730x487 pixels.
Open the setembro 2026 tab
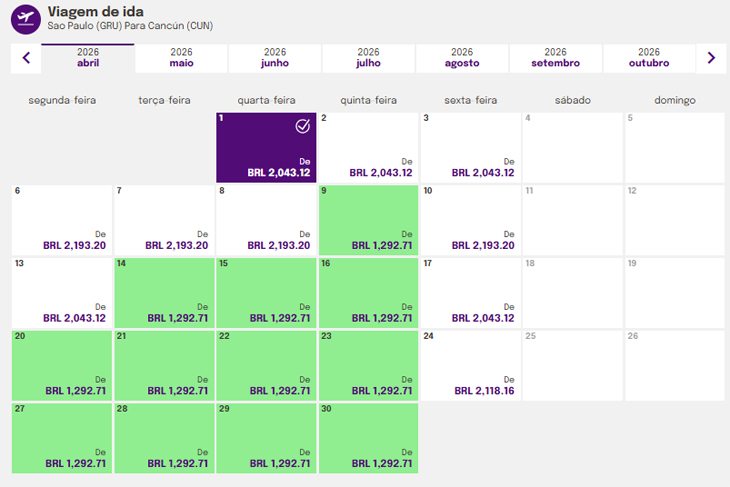(x=555, y=58)
